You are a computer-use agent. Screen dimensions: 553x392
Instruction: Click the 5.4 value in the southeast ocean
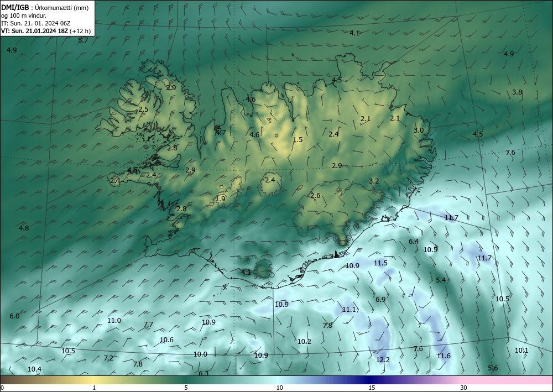441,280
